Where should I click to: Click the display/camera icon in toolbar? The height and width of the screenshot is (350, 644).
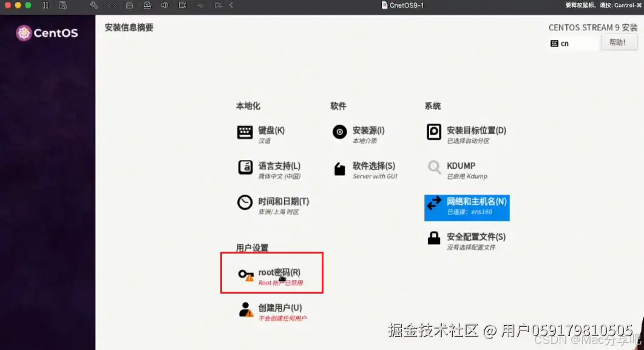[182, 6]
